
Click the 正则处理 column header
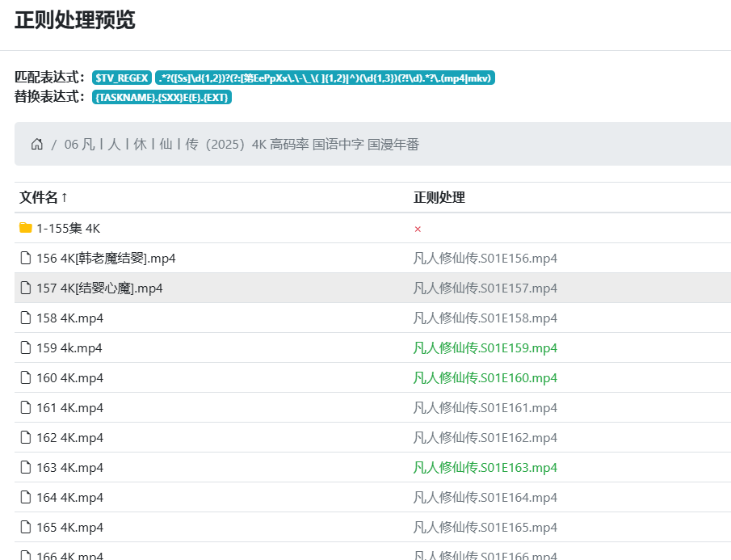(439, 198)
